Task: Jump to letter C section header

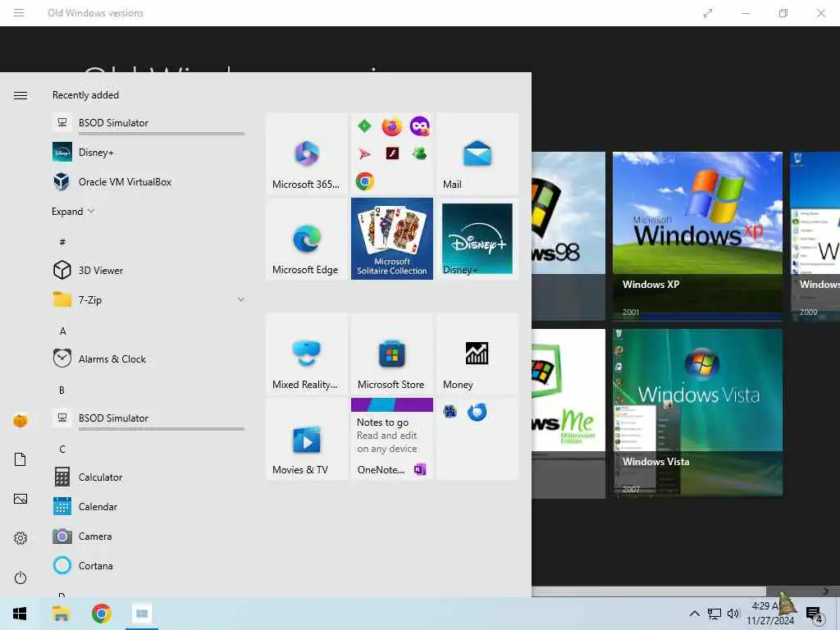Action: tap(62, 449)
